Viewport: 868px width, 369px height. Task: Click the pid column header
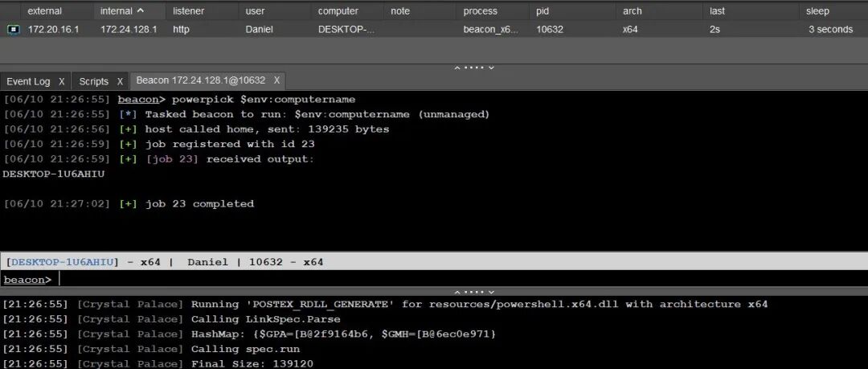(x=543, y=11)
